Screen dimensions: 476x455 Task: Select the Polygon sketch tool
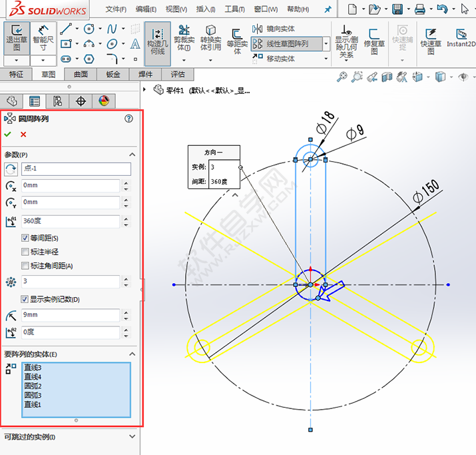(x=89, y=59)
